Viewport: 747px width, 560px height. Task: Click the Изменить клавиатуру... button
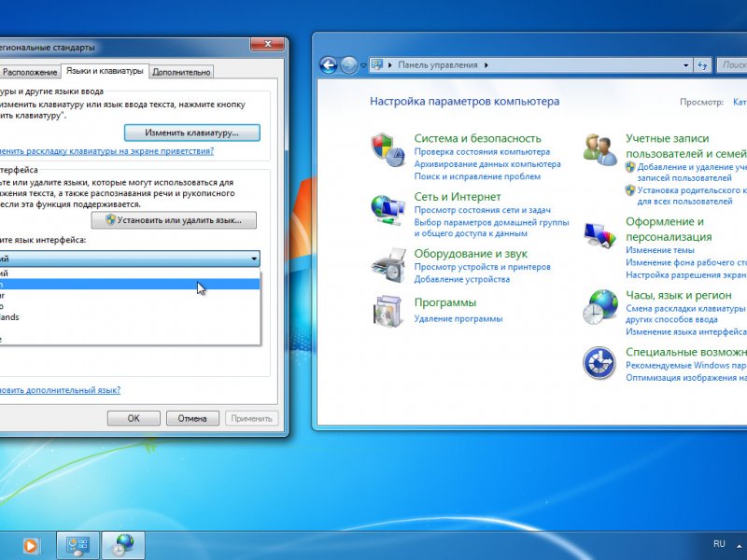tap(192, 133)
